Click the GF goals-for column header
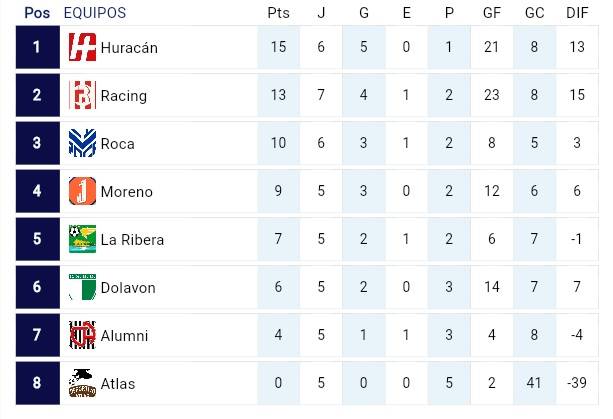The image size is (613, 419). [491, 13]
